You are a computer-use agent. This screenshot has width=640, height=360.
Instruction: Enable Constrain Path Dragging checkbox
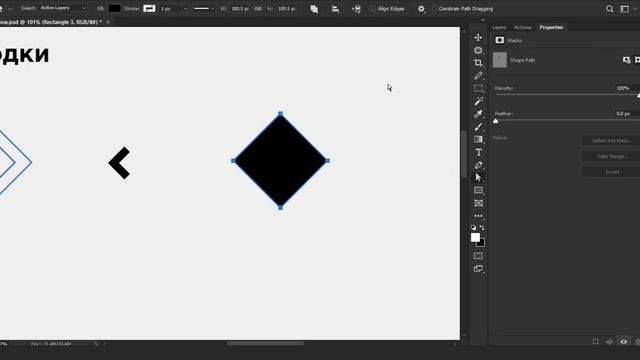[434, 9]
